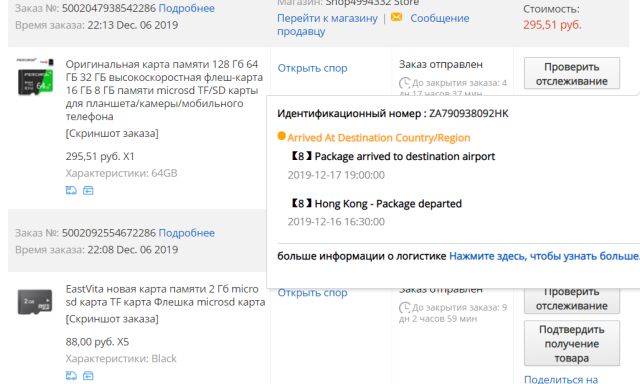
Task: Open dispute for the EastVita card order
Action: 312,293
